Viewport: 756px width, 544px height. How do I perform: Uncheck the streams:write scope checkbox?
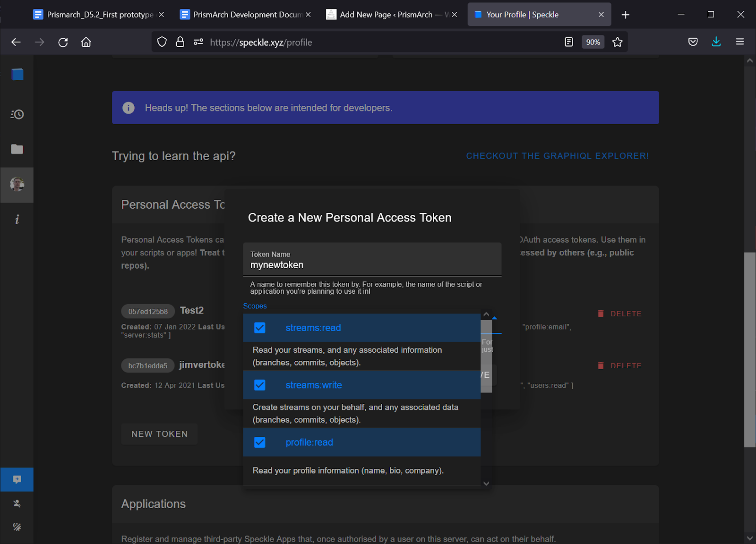(260, 385)
